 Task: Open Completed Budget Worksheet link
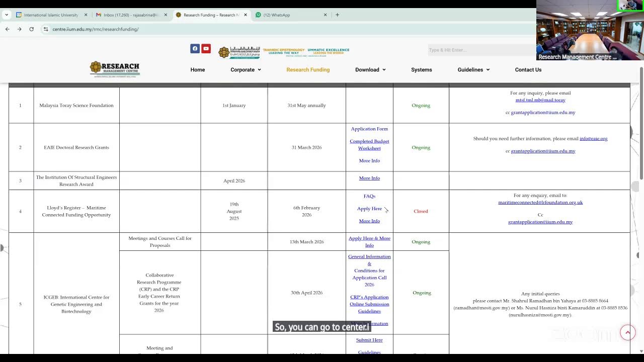tap(369, 145)
